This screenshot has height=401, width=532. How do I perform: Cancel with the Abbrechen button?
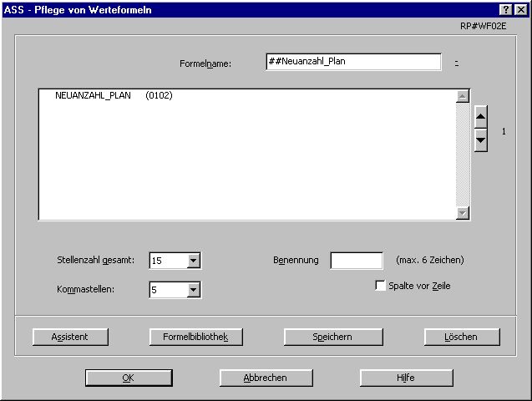(265, 378)
